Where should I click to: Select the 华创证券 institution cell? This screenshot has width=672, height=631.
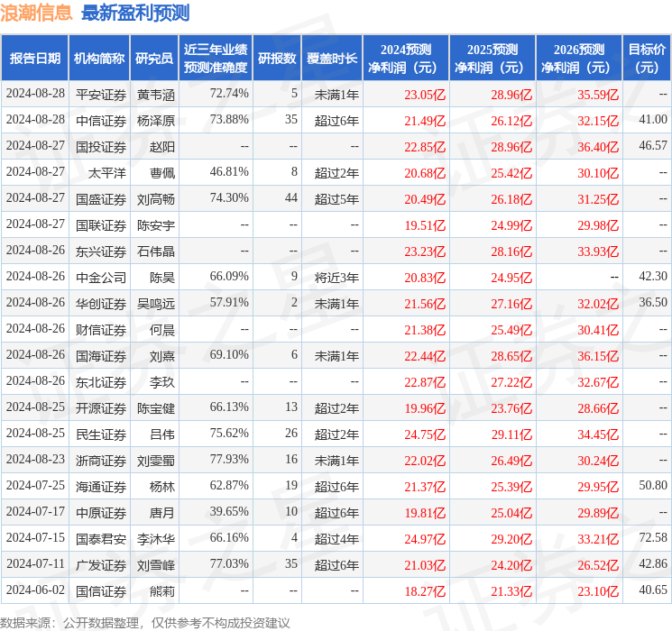click(x=101, y=303)
